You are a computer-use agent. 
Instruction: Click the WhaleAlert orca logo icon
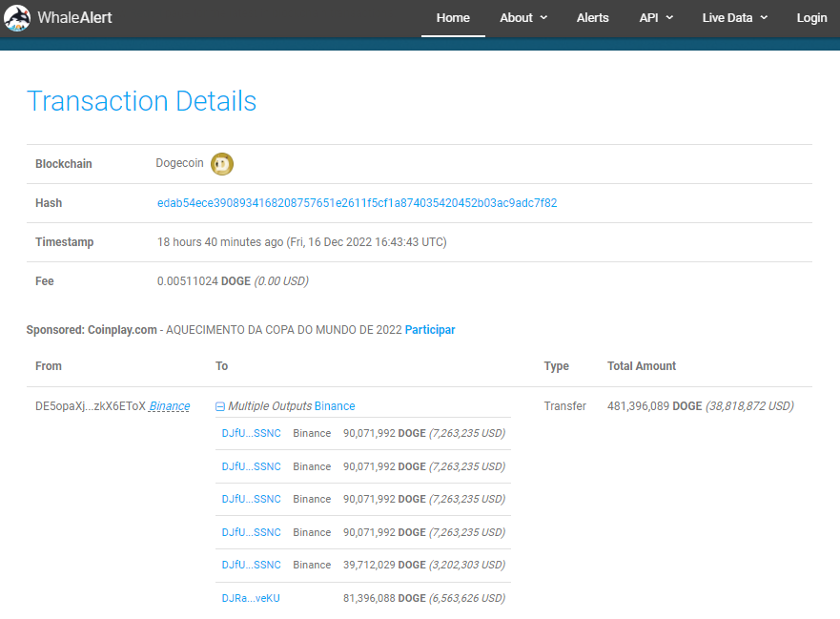coord(17,18)
